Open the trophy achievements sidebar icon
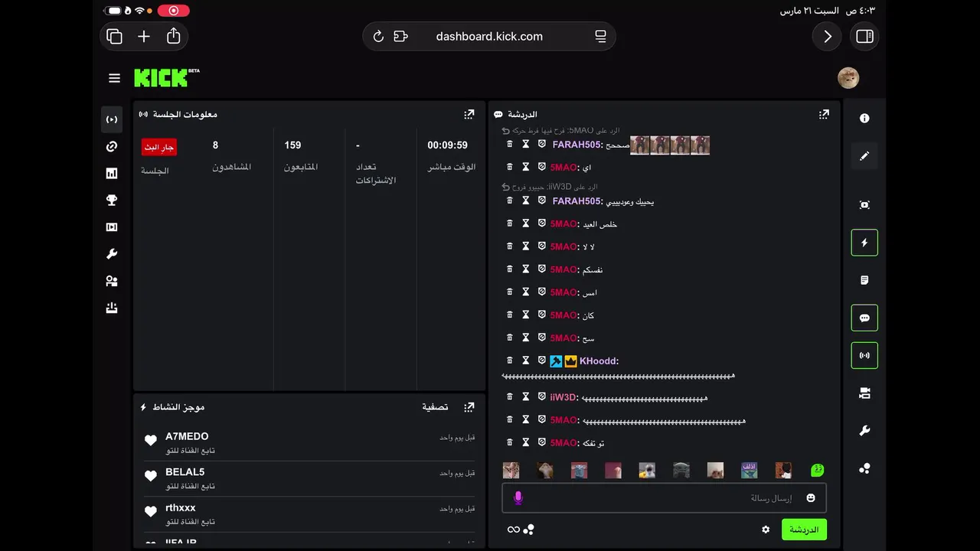Image resolution: width=980 pixels, height=551 pixels. click(112, 201)
